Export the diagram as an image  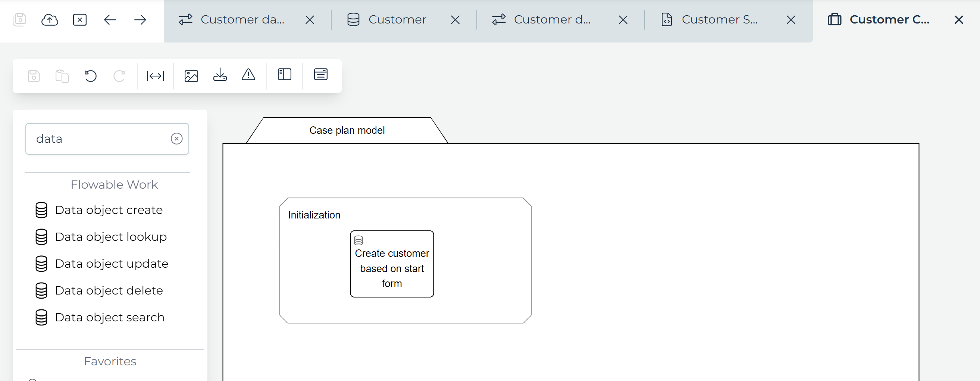pos(192,76)
